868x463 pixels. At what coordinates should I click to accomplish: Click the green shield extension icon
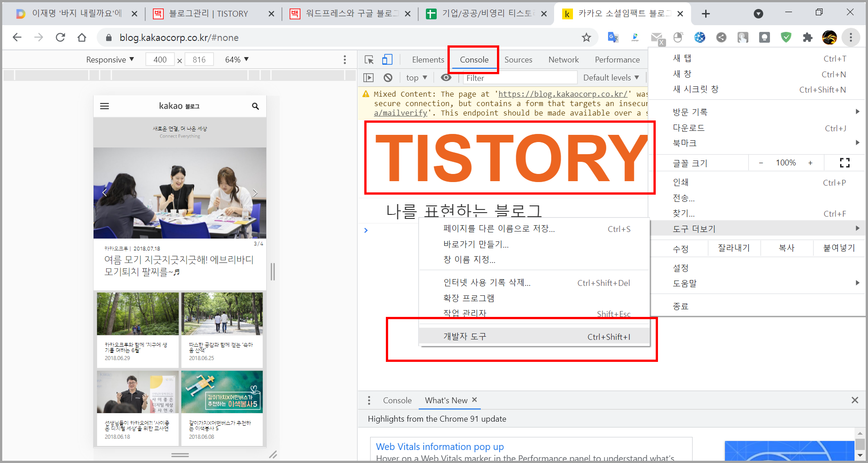pyautogui.click(x=786, y=37)
